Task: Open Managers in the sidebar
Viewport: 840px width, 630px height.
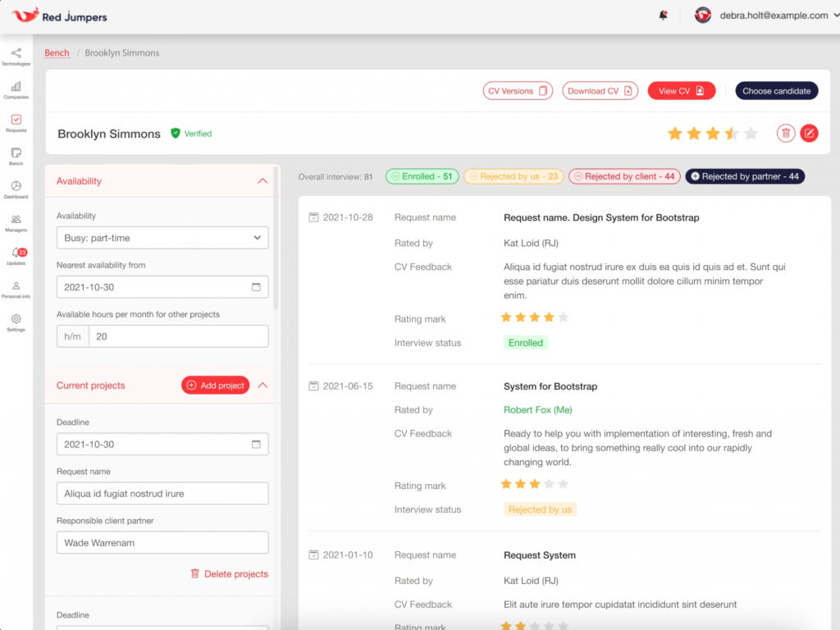Action: click(x=16, y=222)
